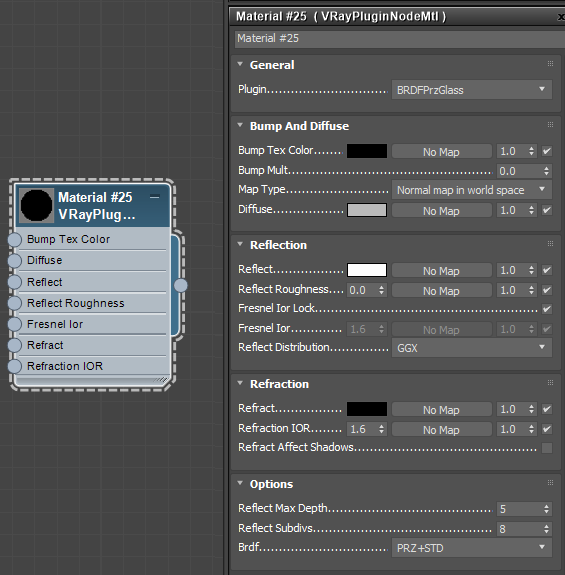This screenshot has width=565, height=575.
Task: Click the Reflect input socket on node
Action: 15,282
